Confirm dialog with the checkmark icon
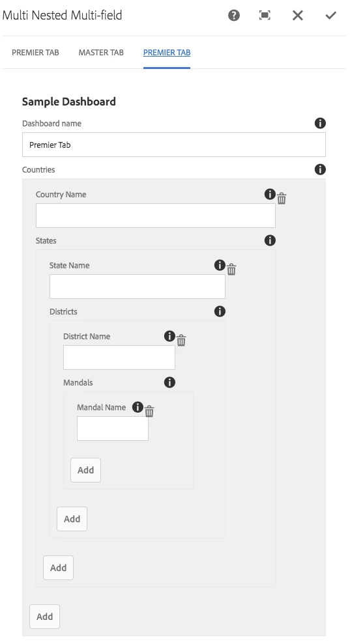The height and width of the screenshot is (644, 350). (x=330, y=16)
